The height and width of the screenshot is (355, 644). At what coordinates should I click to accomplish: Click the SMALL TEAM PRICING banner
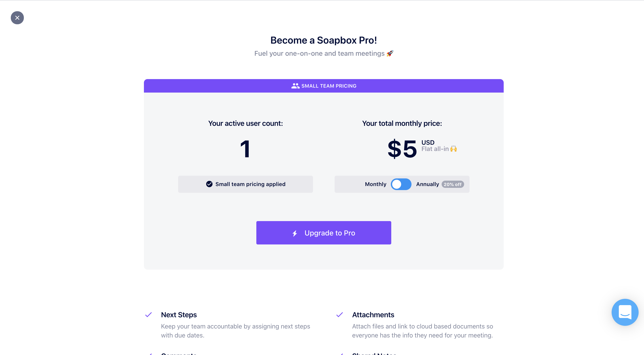click(324, 86)
